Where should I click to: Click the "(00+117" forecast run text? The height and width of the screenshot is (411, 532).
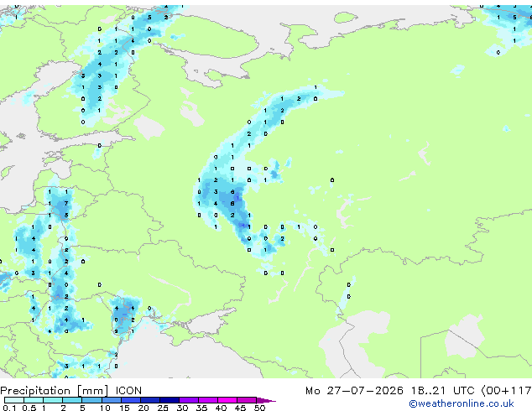tap(507, 391)
